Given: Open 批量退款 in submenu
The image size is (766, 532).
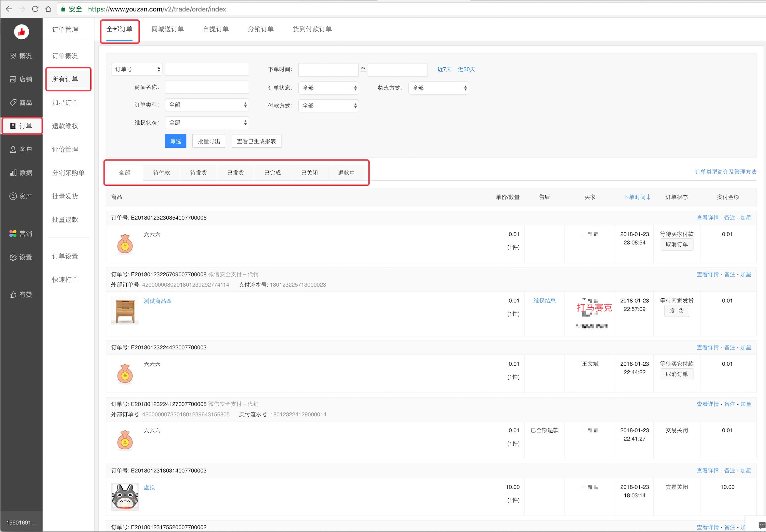Looking at the screenshot, I should click(x=65, y=219).
